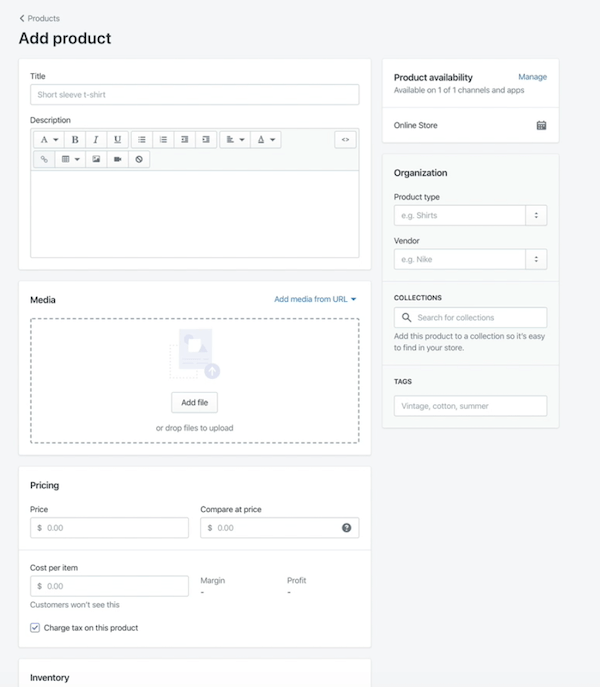Open the text alignment dropdown
600x687 pixels.
pos(235,140)
